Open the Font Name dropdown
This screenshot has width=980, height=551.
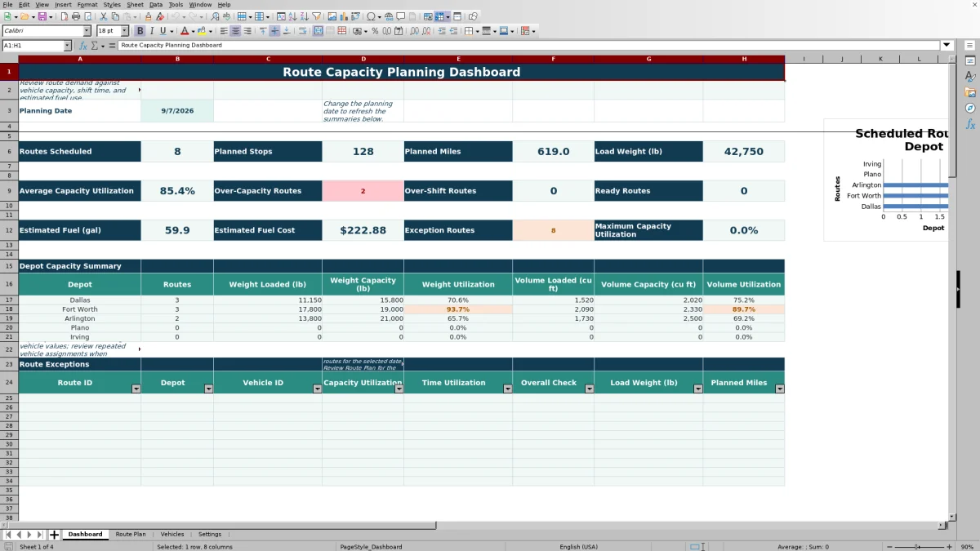[87, 31]
